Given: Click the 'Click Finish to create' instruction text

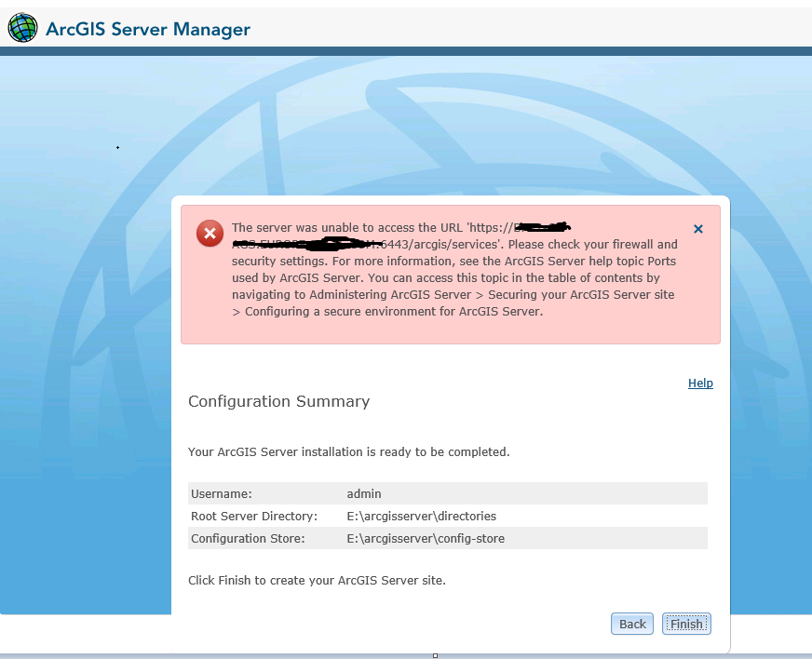Looking at the screenshot, I should [317, 580].
